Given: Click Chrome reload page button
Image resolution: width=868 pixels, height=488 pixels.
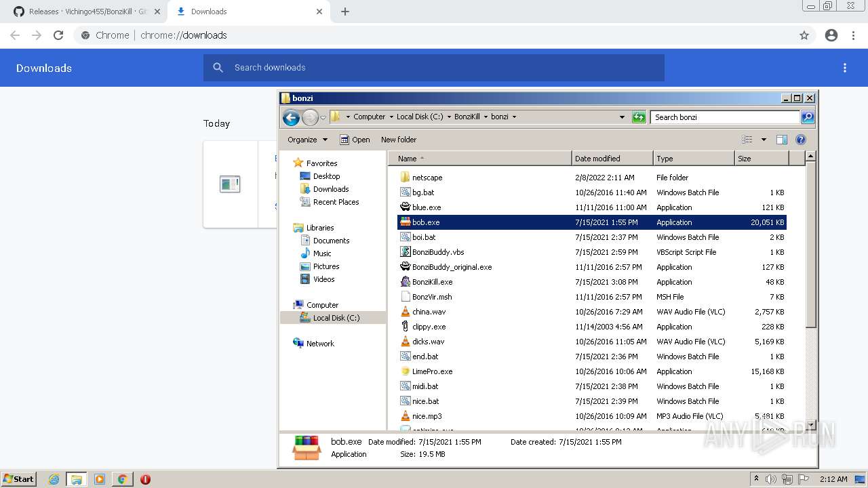Looking at the screenshot, I should click(x=58, y=35).
